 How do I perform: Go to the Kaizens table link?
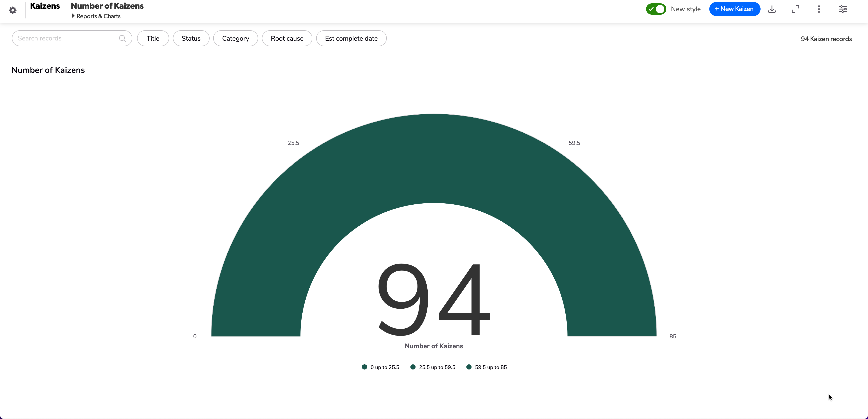[45, 6]
